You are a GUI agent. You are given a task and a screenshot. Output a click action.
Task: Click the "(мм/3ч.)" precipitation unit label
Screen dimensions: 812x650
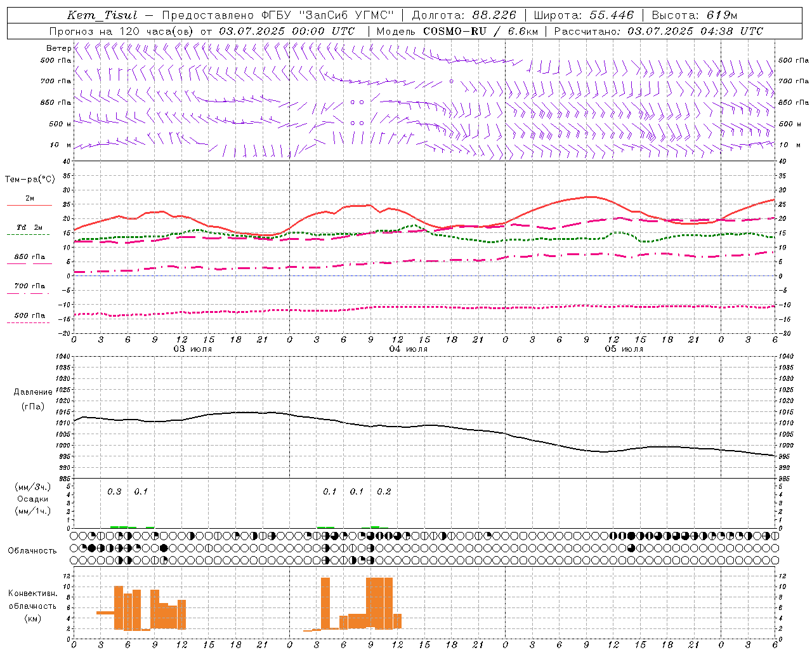(33, 487)
